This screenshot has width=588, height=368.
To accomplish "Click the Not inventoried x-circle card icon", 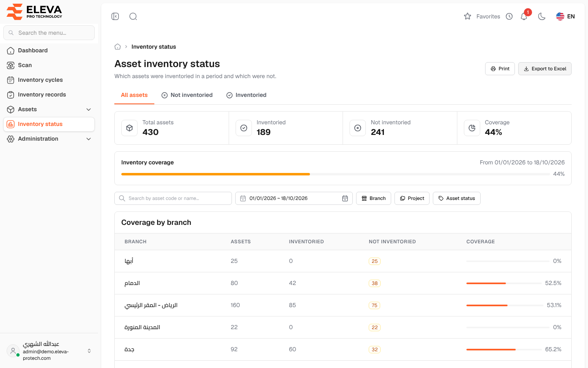I will click(358, 128).
